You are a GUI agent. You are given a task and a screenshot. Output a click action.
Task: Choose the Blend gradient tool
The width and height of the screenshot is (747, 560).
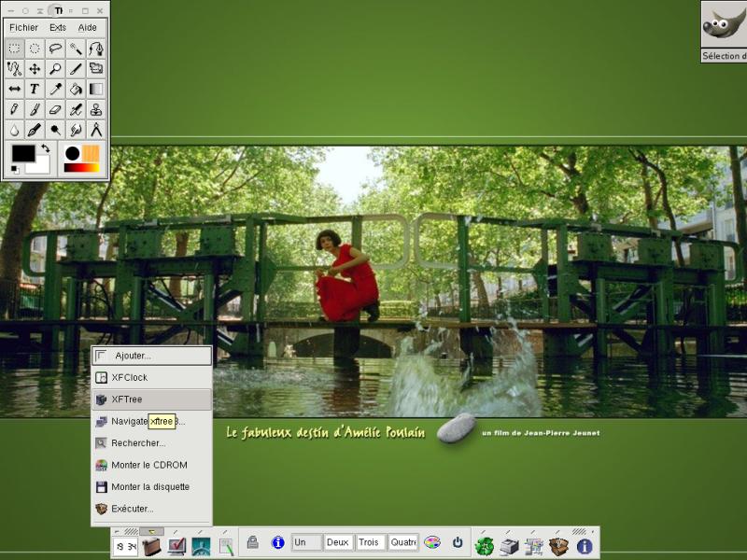pyautogui.click(x=96, y=89)
